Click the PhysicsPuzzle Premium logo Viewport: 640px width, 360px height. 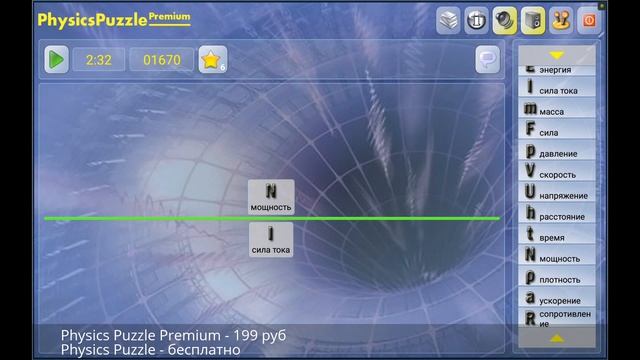pyautogui.click(x=114, y=19)
